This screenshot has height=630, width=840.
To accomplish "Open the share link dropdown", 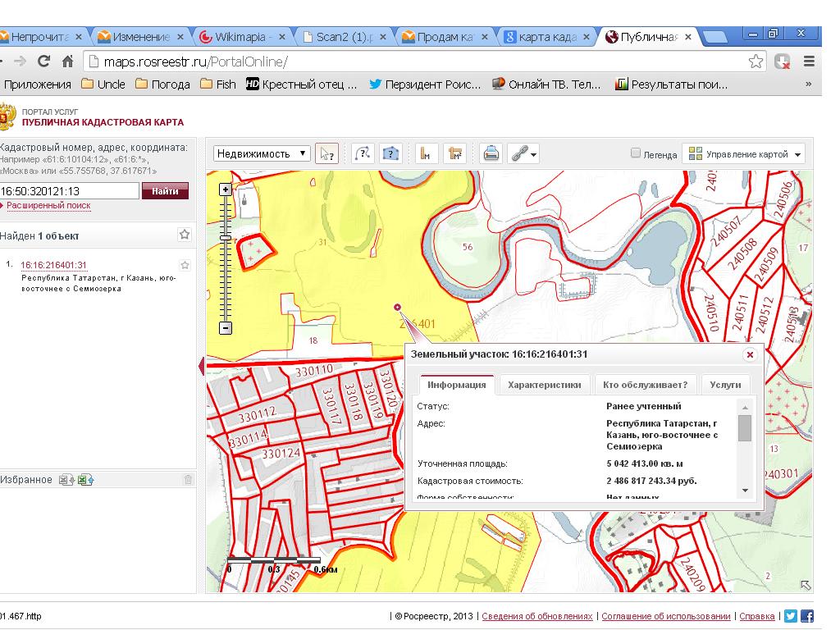I will pos(523,153).
